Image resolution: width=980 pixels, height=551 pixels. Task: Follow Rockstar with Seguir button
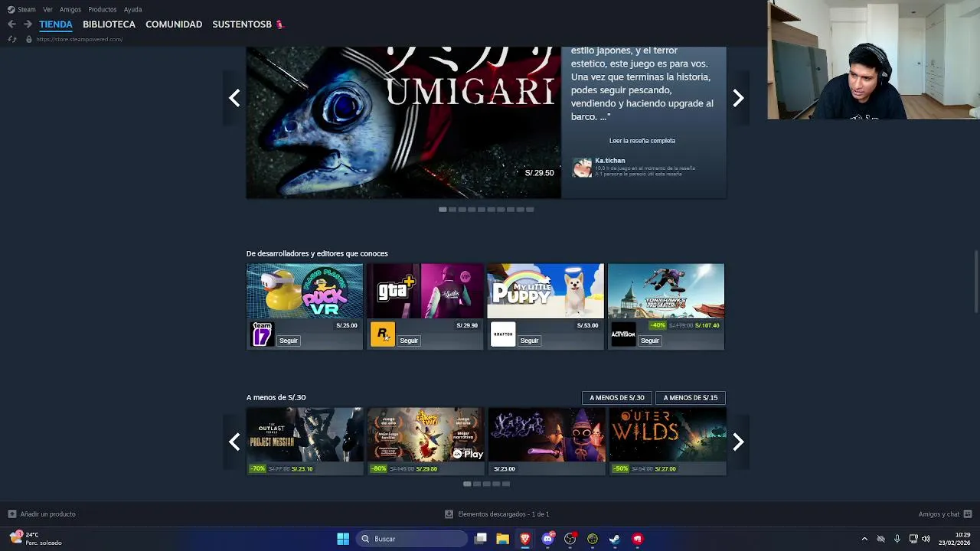[409, 341]
